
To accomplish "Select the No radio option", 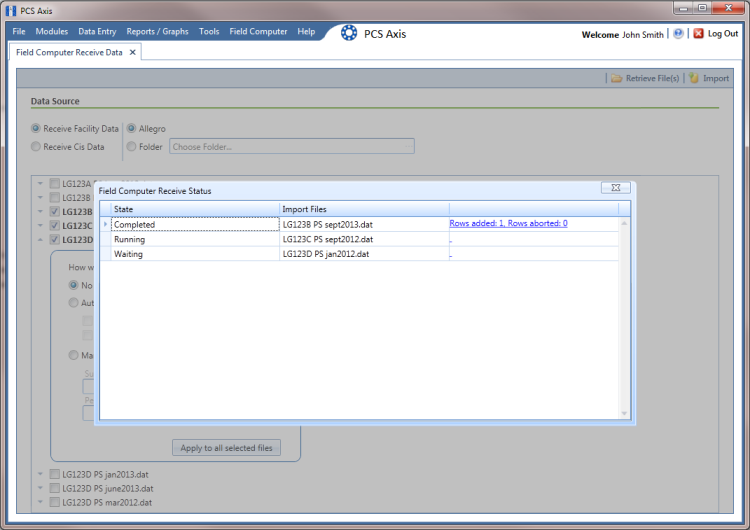I will [x=73, y=285].
